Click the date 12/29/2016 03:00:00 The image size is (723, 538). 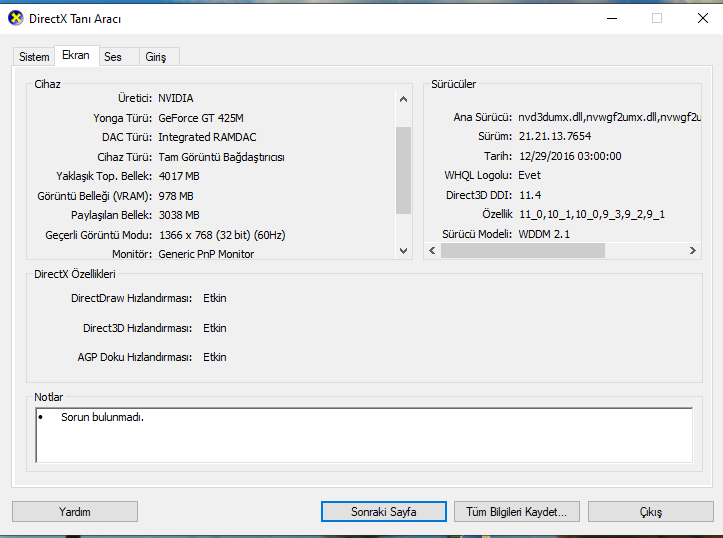tap(570, 156)
